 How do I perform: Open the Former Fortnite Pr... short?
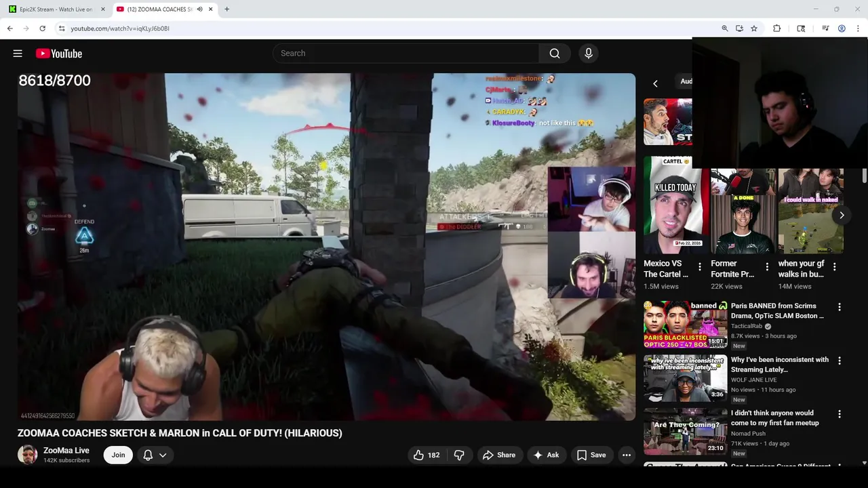point(743,211)
